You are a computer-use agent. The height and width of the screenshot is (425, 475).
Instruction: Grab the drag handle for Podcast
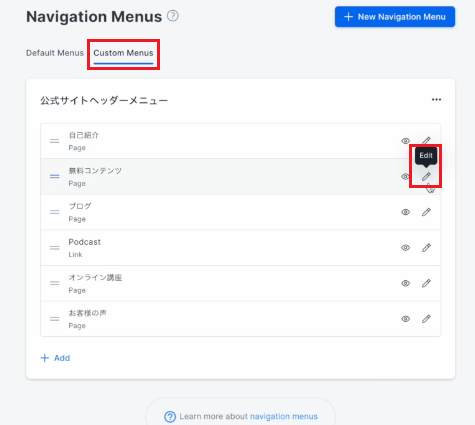click(55, 248)
